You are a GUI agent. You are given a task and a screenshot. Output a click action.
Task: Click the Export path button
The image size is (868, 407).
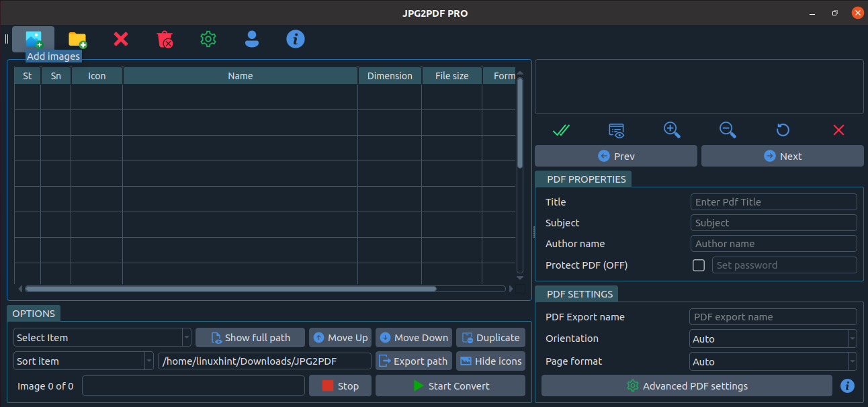point(414,361)
